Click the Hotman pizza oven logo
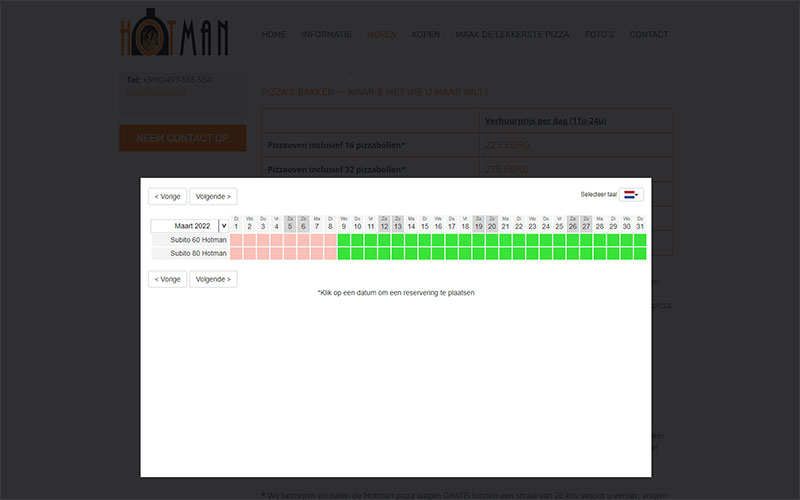800x500 pixels. [x=174, y=32]
